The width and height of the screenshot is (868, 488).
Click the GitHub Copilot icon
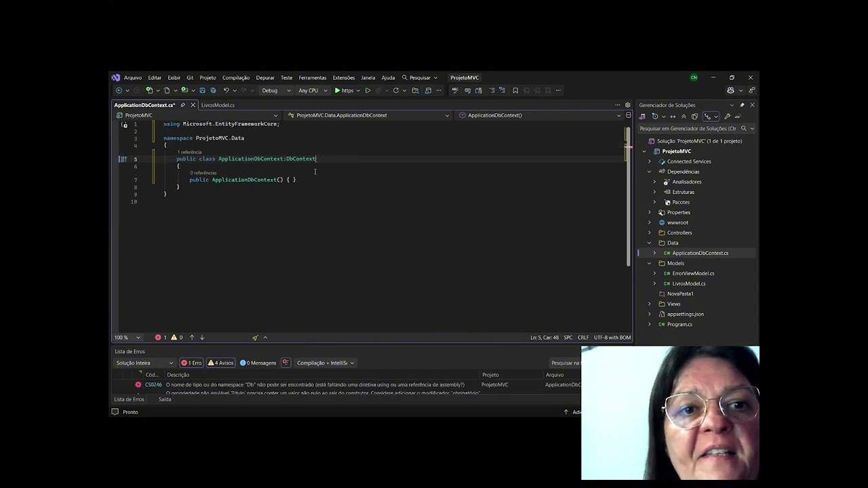point(730,90)
